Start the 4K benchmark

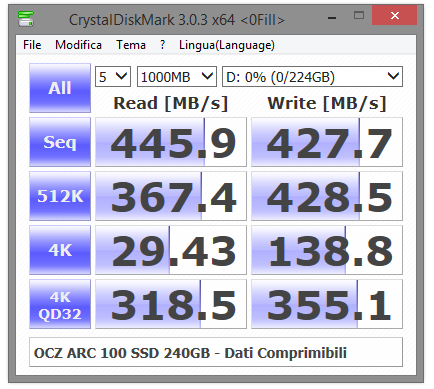[x=60, y=250]
